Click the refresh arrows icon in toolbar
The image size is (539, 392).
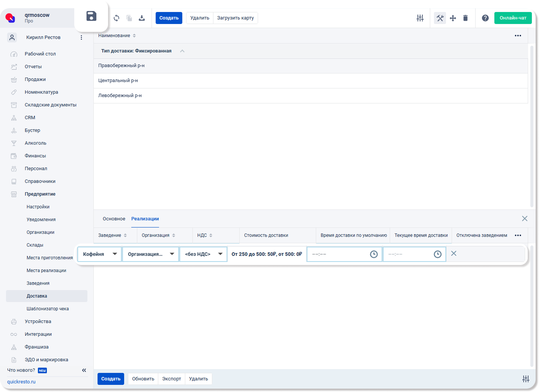click(x=117, y=18)
